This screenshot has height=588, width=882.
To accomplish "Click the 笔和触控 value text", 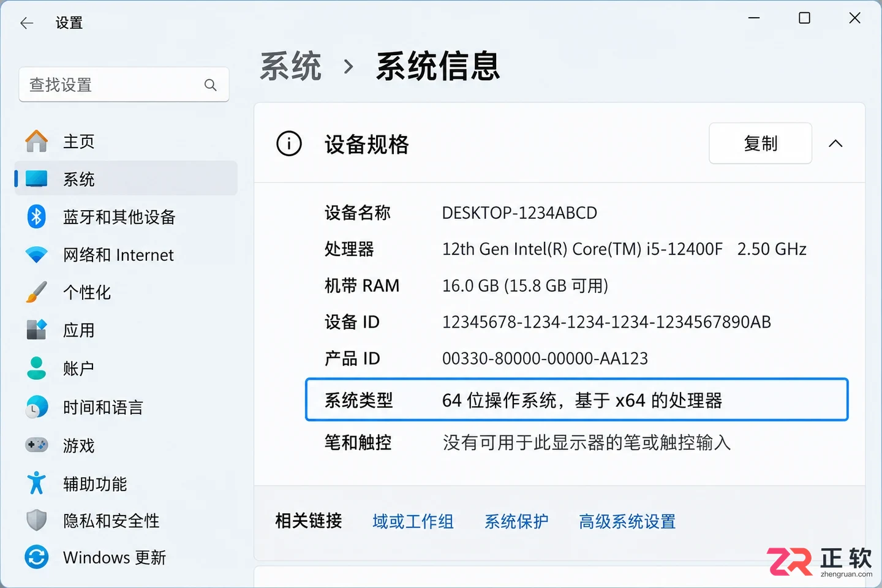I will pos(587,442).
